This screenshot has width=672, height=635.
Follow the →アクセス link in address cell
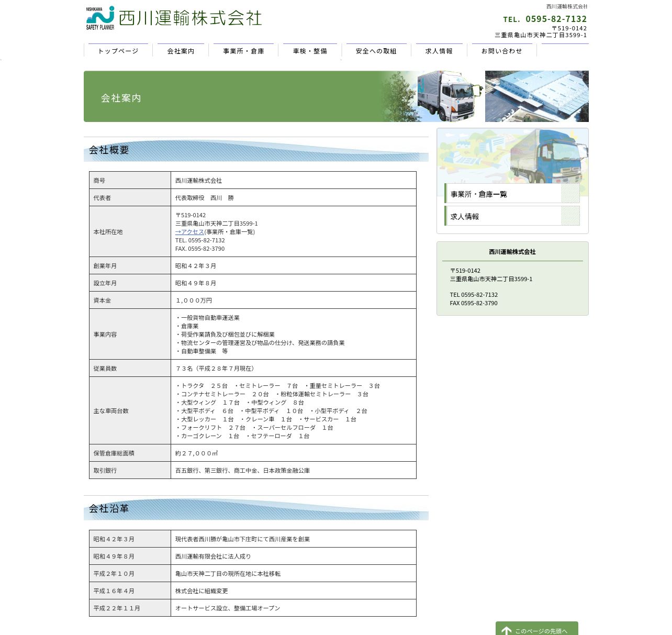point(189,232)
